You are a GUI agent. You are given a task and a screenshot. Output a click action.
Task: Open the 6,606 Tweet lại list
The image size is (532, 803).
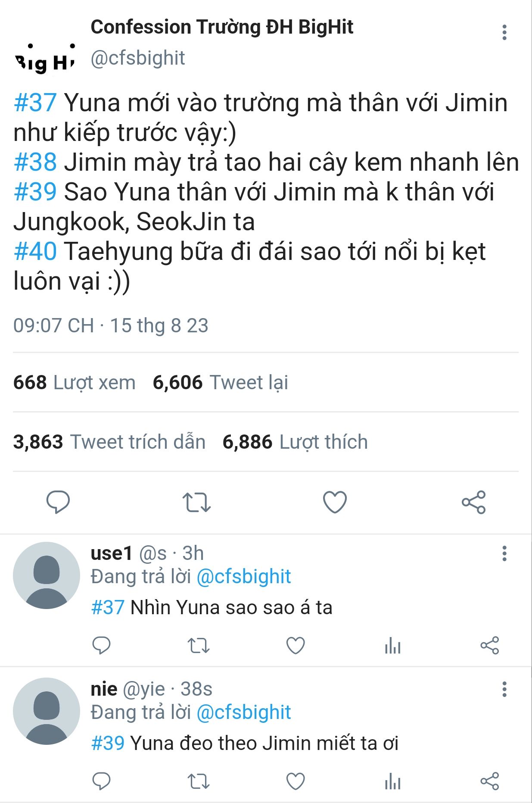(x=220, y=382)
